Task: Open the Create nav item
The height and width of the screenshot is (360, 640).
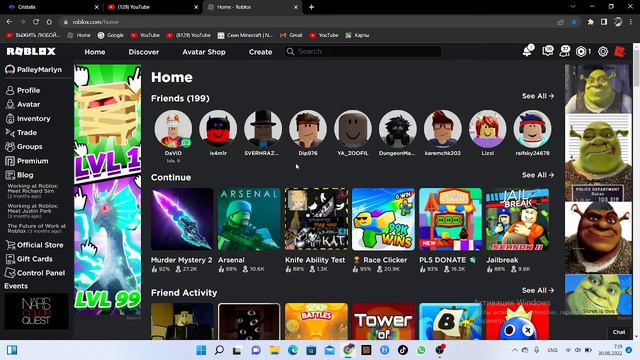Action: (x=260, y=52)
